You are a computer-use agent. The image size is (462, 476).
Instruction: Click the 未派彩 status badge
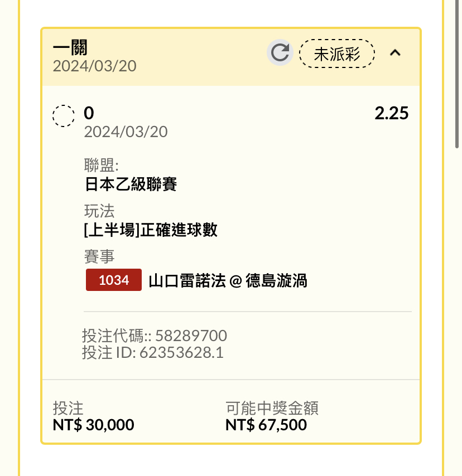point(337,54)
